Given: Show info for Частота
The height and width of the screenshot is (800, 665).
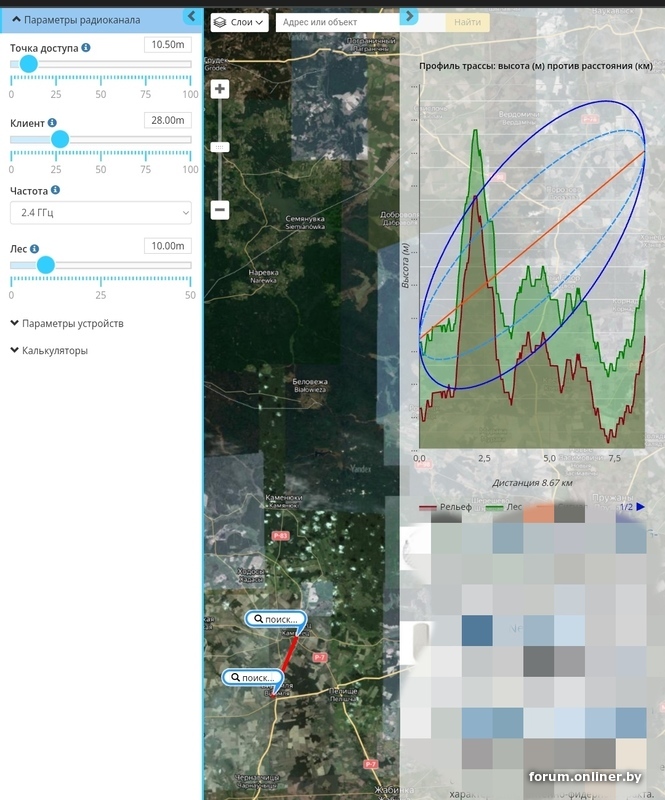Looking at the screenshot, I should tap(55, 190).
